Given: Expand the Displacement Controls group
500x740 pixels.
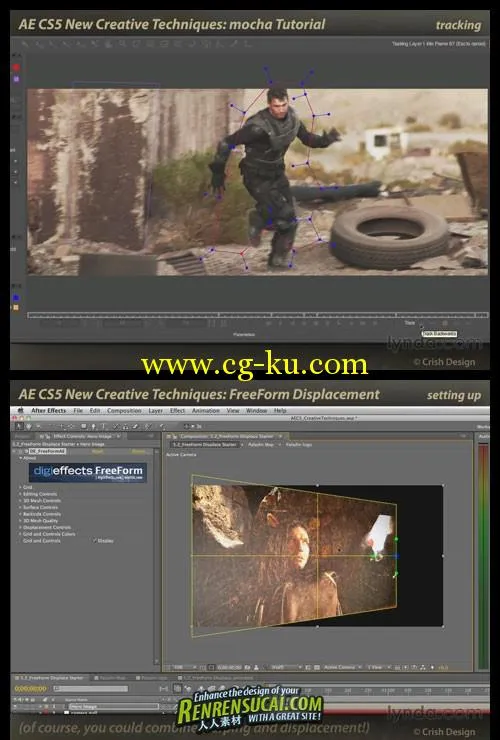Looking at the screenshot, I should [x=20, y=527].
